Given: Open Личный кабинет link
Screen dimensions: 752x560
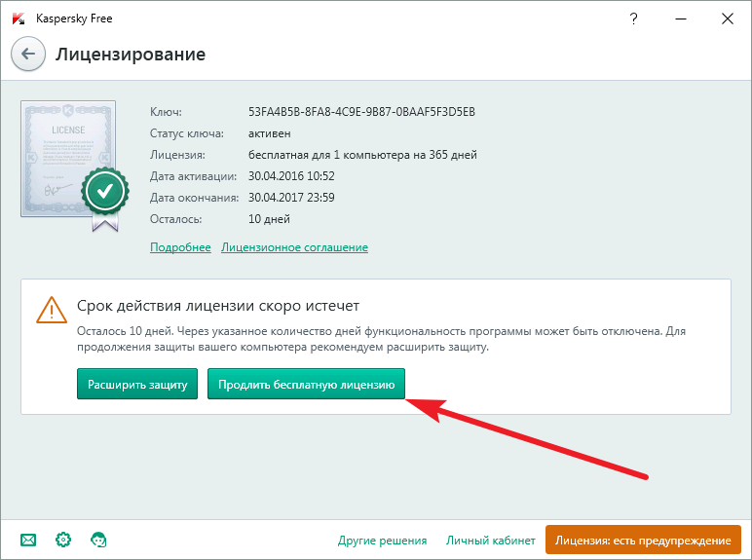Looking at the screenshot, I should point(491,541).
